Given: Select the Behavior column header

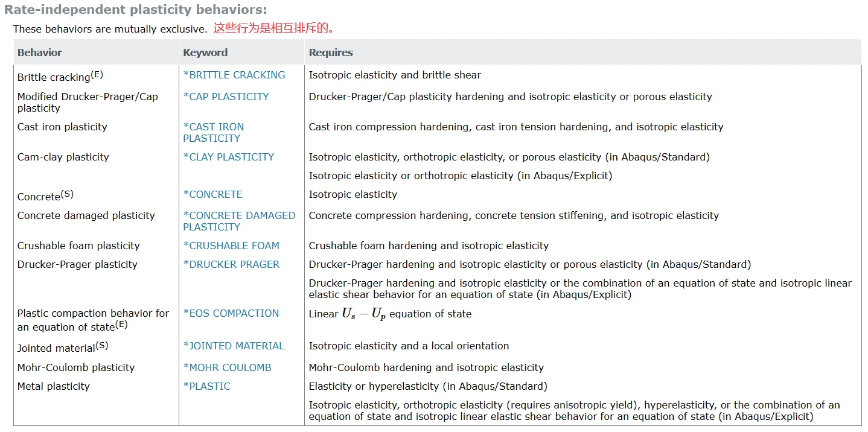Looking at the screenshot, I should (x=40, y=52).
